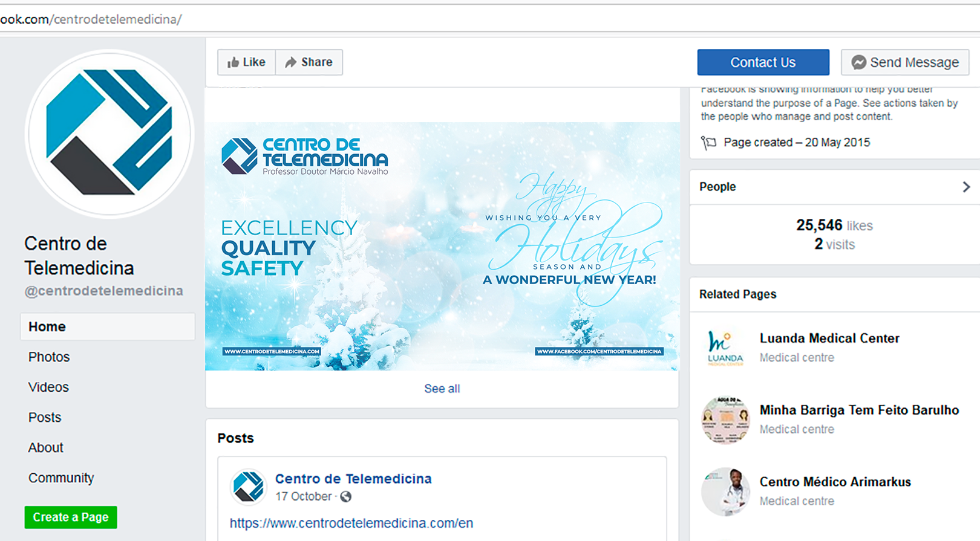The height and width of the screenshot is (541, 980).
Task: Click the Like button
Action: click(x=246, y=62)
